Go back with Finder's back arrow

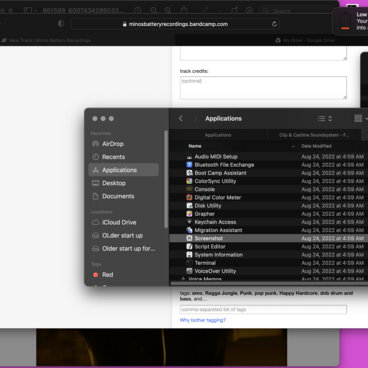(x=181, y=118)
